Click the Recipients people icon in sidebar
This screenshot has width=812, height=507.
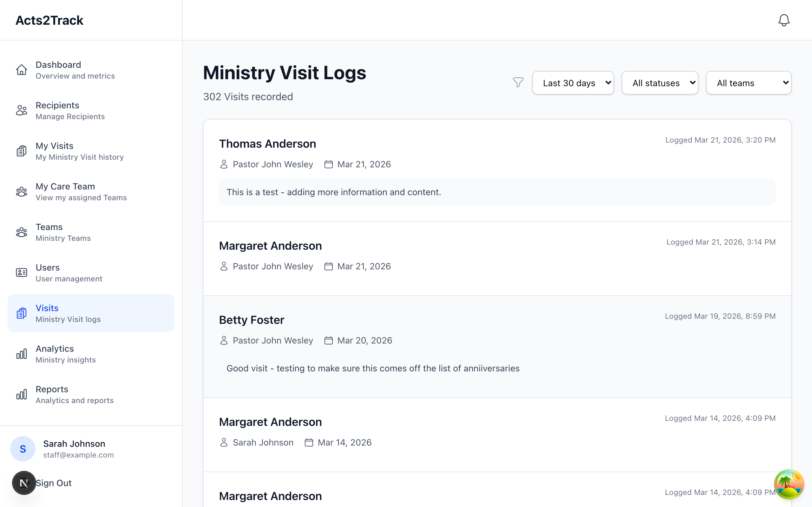point(22,110)
